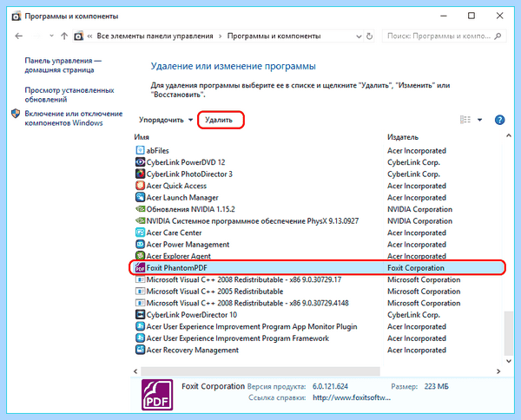Open Панель управления — домашняя страница link
Screen dimensions: 521x420
tap(63, 65)
